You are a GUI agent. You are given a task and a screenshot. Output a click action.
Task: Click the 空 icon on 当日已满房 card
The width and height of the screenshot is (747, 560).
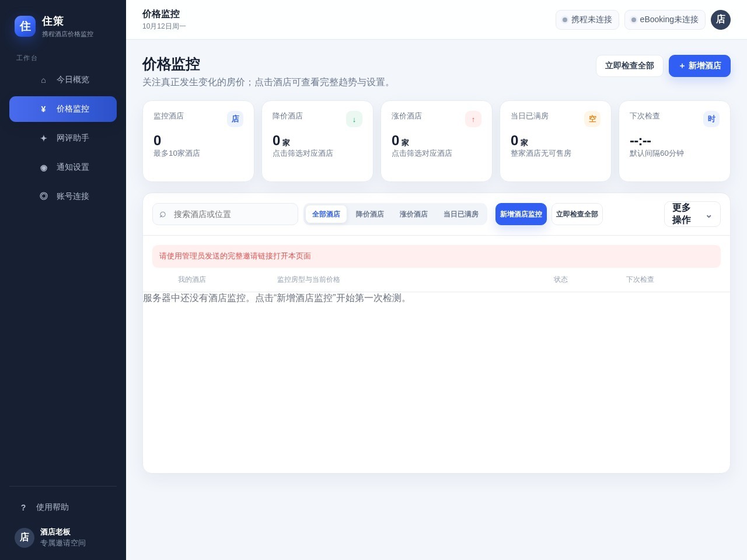(x=592, y=119)
